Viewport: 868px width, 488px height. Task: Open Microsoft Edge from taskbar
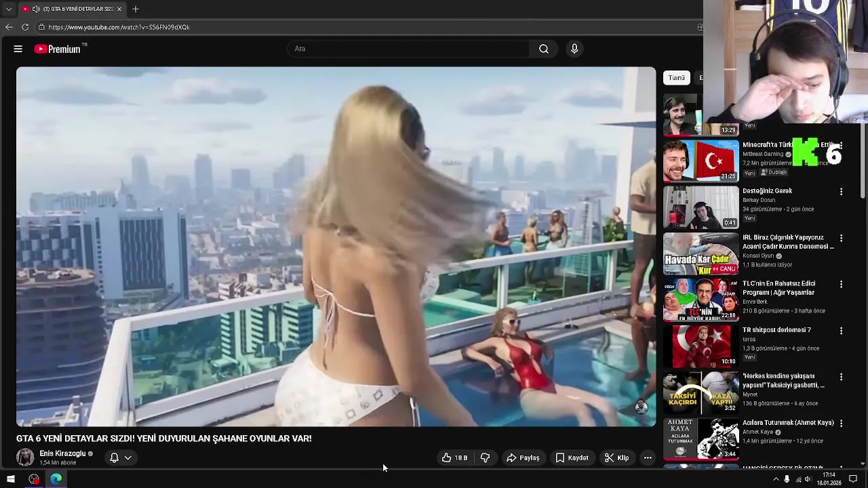tap(56, 479)
